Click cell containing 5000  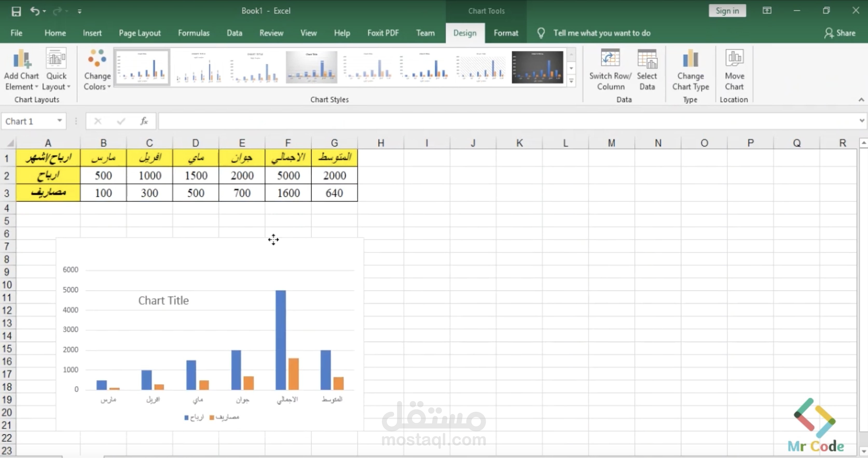tap(288, 175)
